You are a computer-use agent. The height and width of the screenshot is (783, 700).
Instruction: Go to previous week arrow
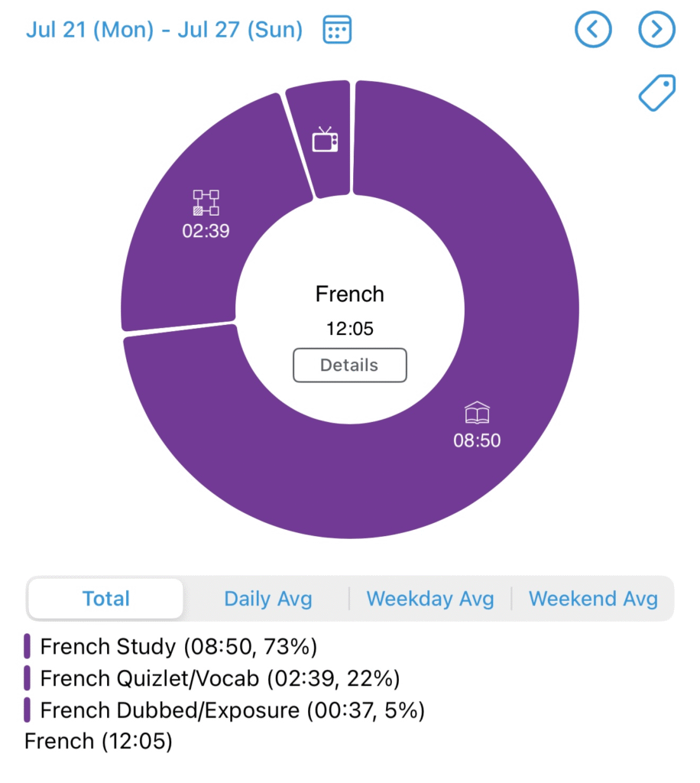pos(594,30)
